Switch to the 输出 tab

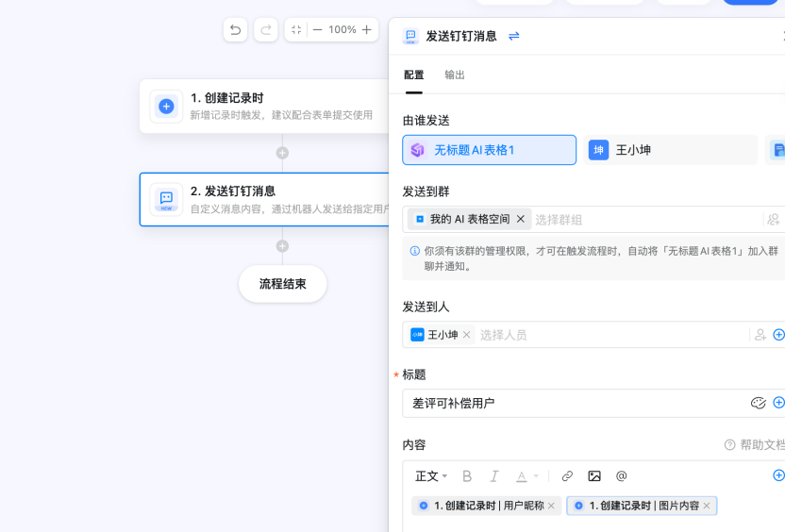pyautogui.click(x=455, y=75)
